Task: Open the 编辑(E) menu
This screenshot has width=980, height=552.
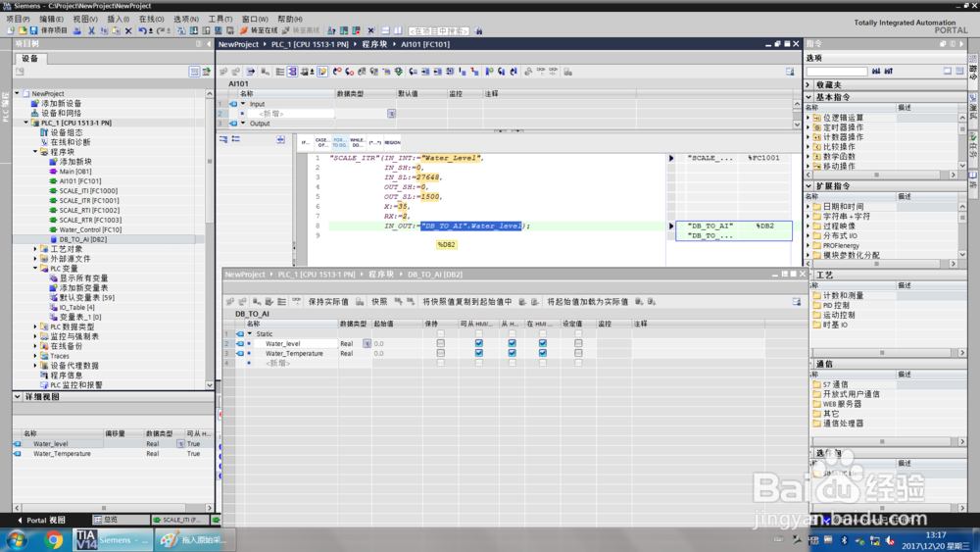Action: coord(51,19)
